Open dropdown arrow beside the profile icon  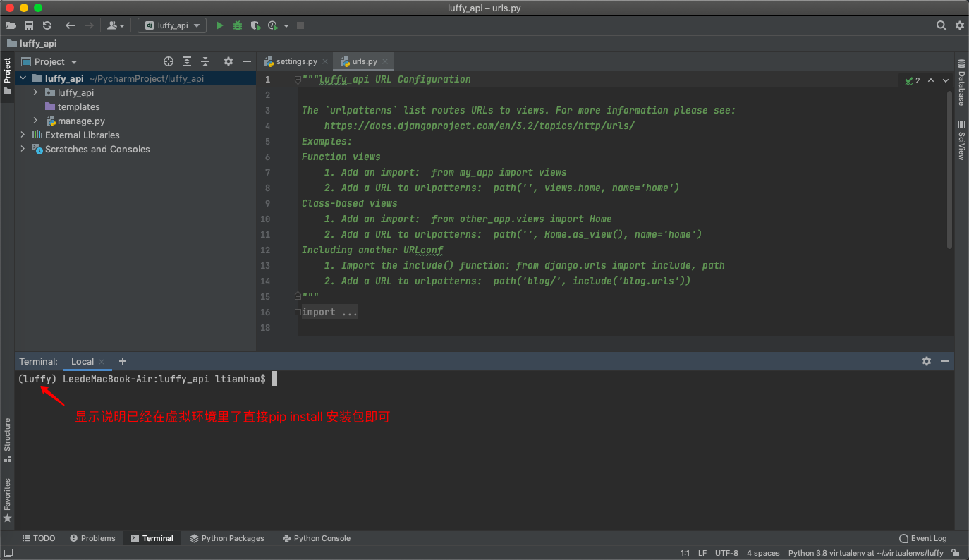click(x=286, y=26)
